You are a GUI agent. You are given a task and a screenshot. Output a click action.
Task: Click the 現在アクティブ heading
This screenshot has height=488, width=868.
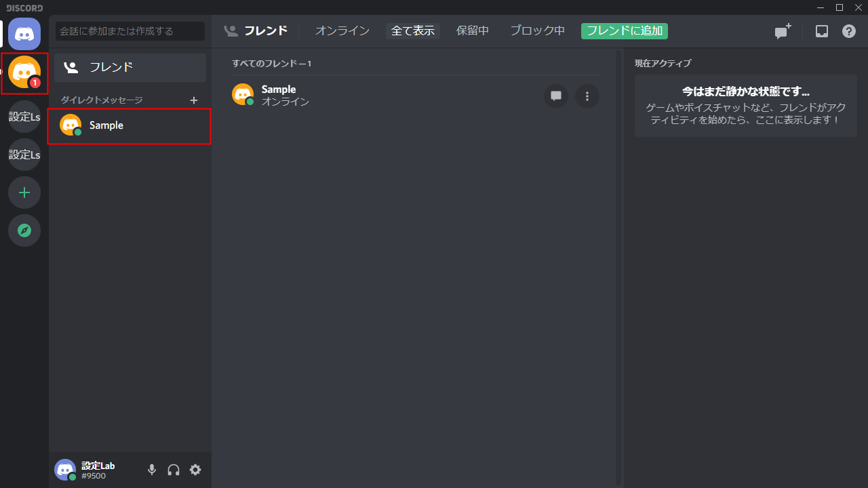[x=663, y=64]
